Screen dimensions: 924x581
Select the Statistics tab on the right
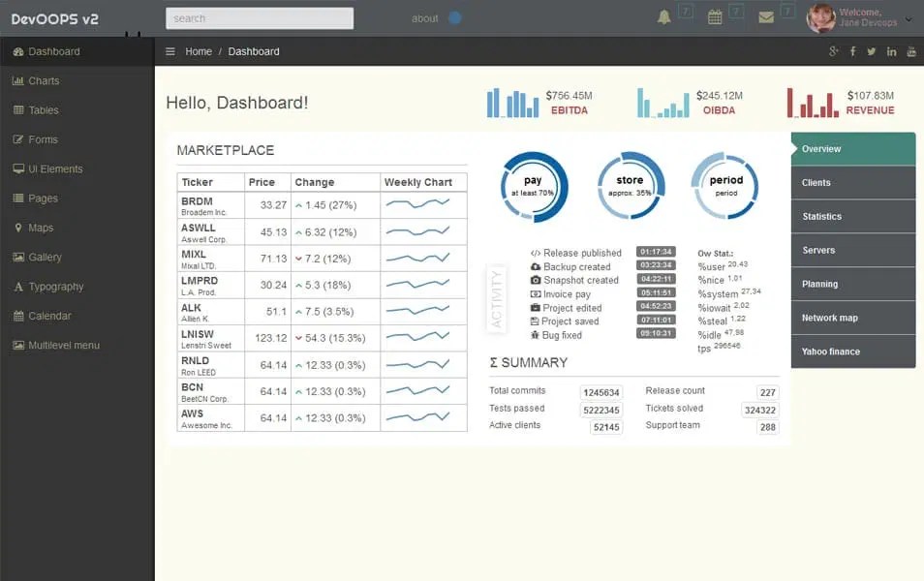coord(852,217)
